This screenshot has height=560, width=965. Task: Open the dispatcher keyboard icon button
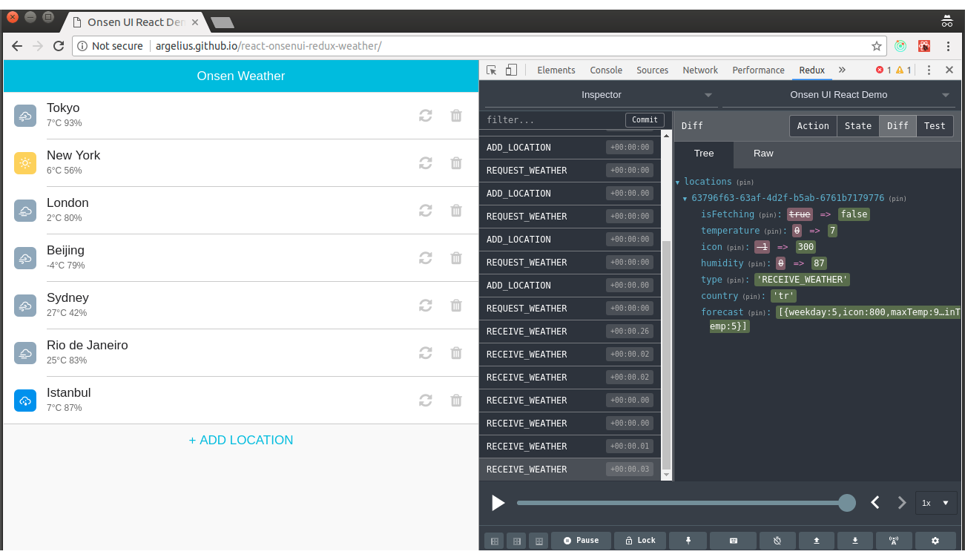pos(733,540)
